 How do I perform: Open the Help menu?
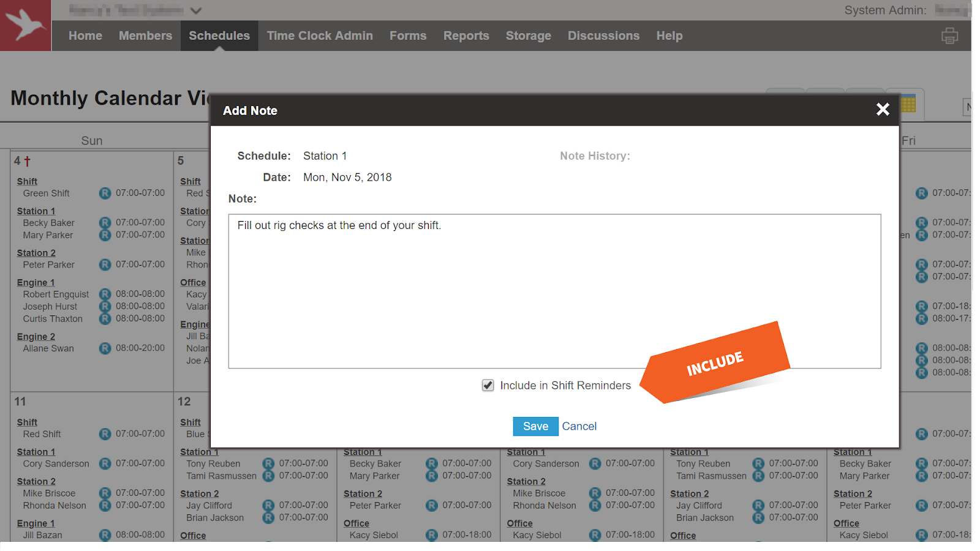[x=669, y=36]
